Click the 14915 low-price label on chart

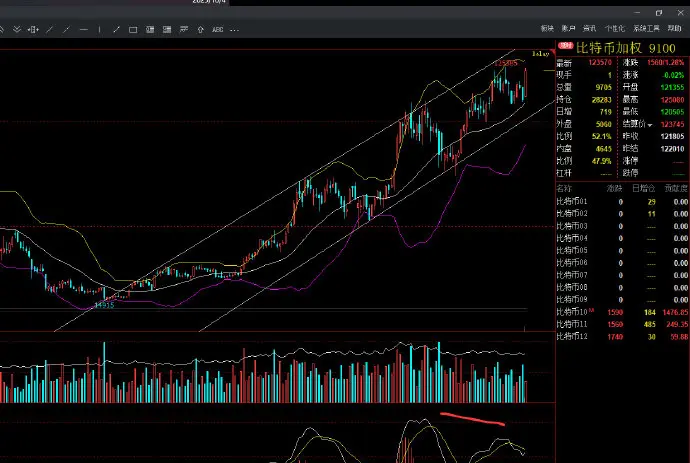[104, 305]
